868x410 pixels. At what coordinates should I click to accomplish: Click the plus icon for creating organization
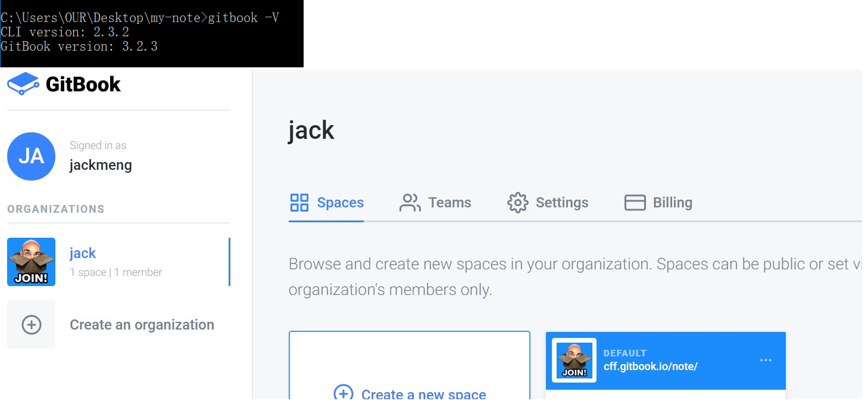point(31,325)
